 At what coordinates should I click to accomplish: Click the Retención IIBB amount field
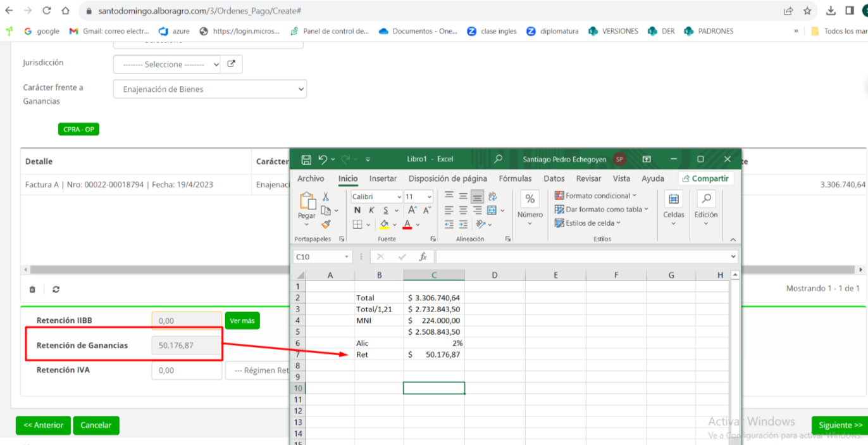pyautogui.click(x=187, y=321)
